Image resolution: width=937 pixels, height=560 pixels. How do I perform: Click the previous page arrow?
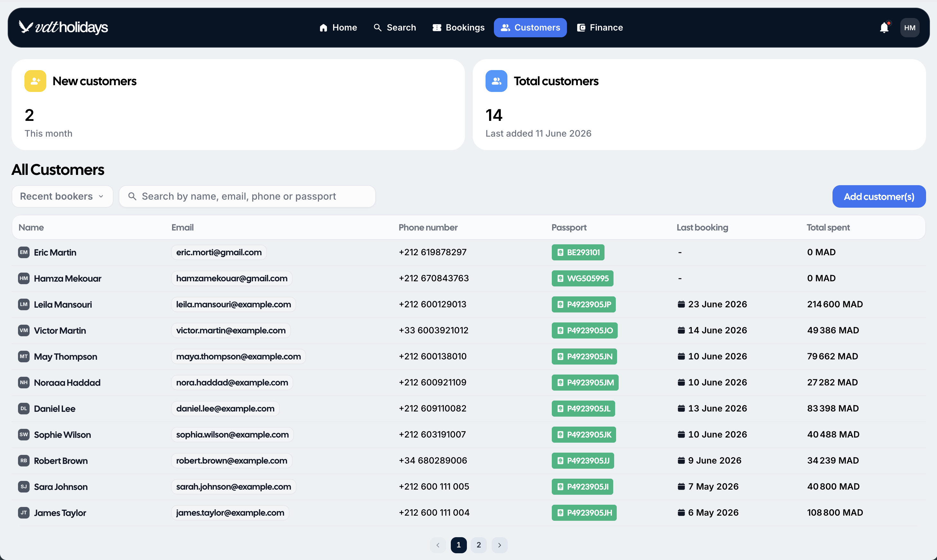pyautogui.click(x=438, y=545)
